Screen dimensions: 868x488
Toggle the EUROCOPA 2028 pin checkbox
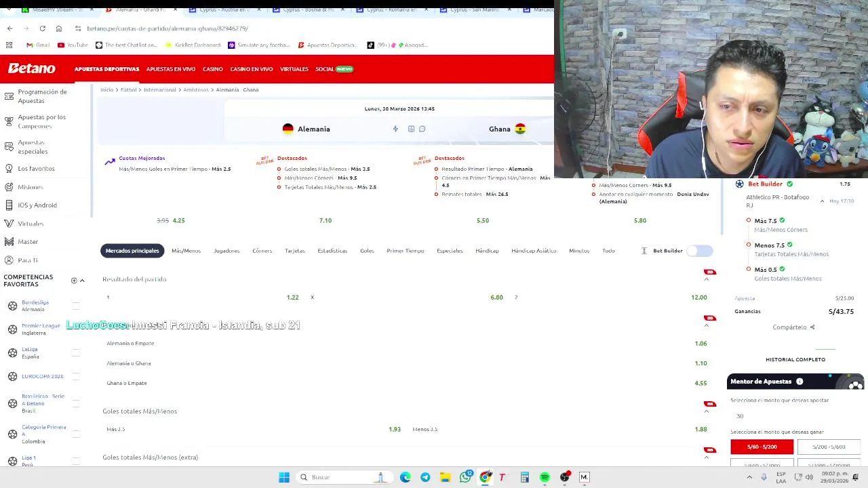pyautogui.click(x=76, y=376)
